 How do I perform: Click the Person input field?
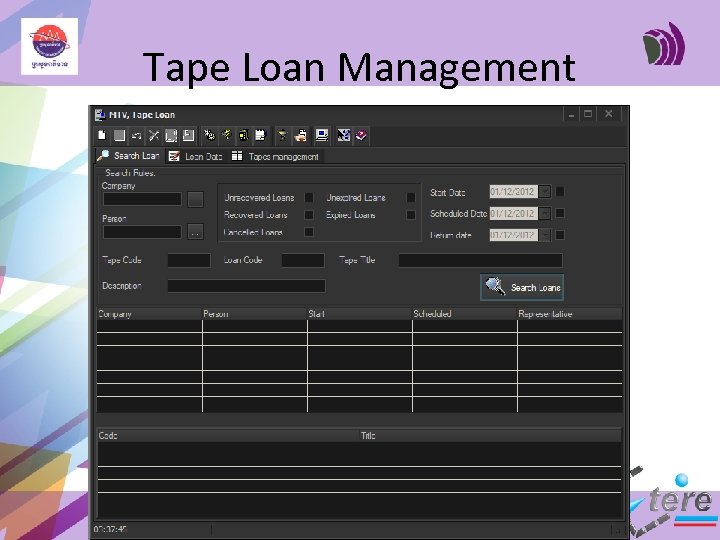click(142, 232)
